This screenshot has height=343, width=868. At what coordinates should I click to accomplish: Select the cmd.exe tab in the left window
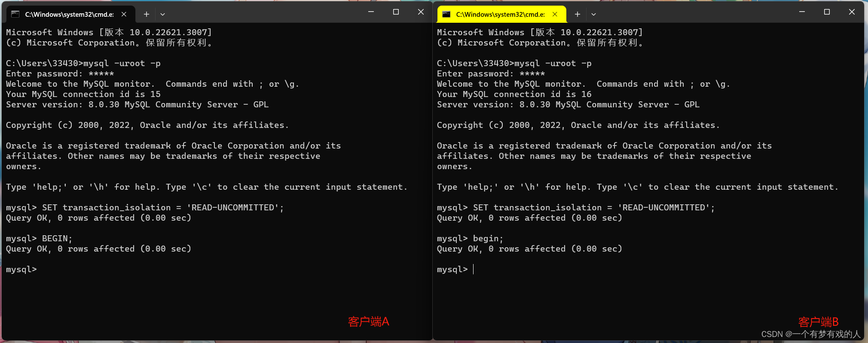(x=71, y=14)
